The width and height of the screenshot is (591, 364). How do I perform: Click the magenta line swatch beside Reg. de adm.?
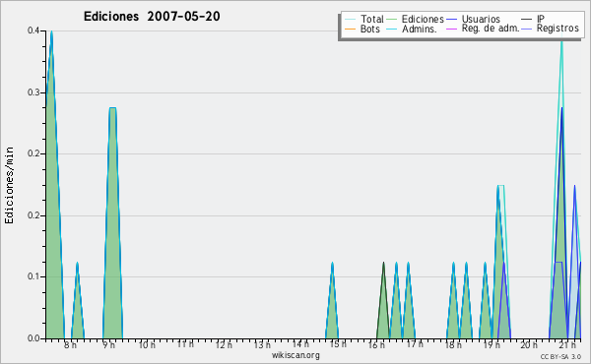click(x=451, y=29)
